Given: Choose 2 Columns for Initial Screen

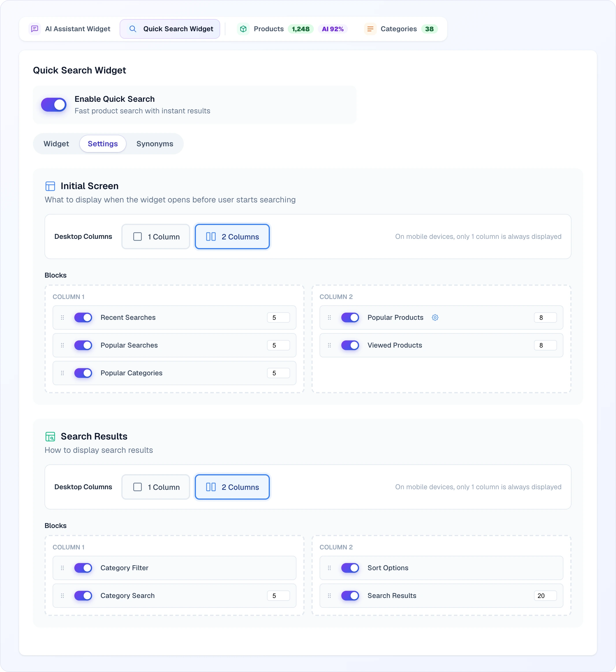Looking at the screenshot, I should click(x=232, y=237).
